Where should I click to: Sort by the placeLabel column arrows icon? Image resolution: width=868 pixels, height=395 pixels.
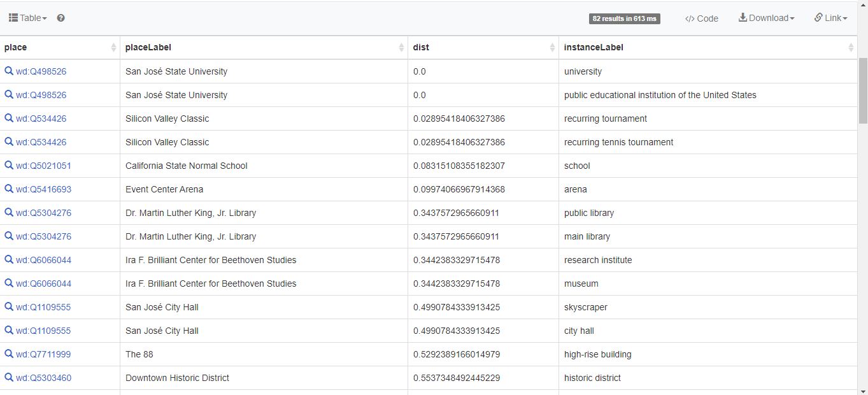point(402,47)
